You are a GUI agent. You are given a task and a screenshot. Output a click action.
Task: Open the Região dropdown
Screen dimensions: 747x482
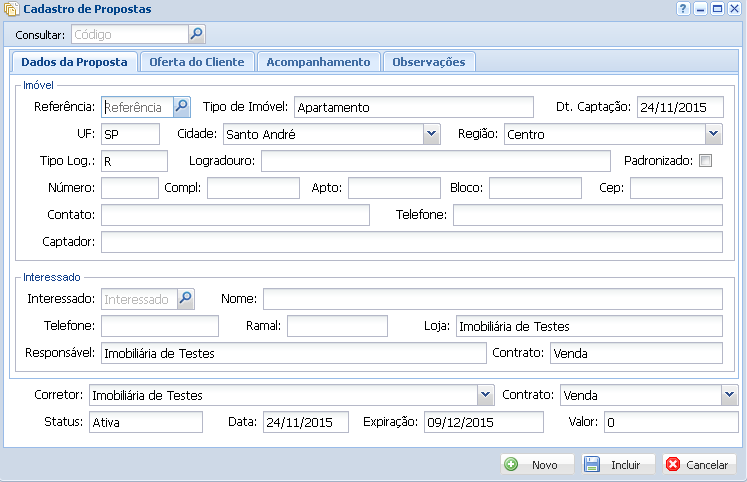[x=713, y=134]
